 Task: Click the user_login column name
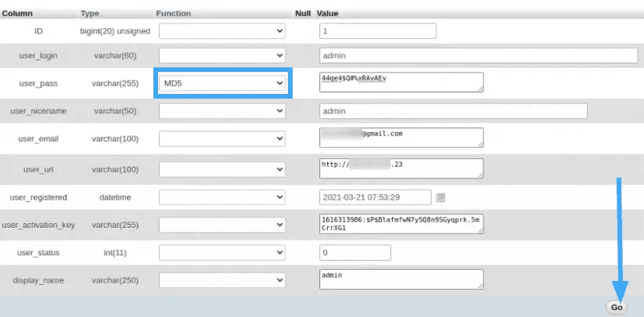tap(38, 56)
